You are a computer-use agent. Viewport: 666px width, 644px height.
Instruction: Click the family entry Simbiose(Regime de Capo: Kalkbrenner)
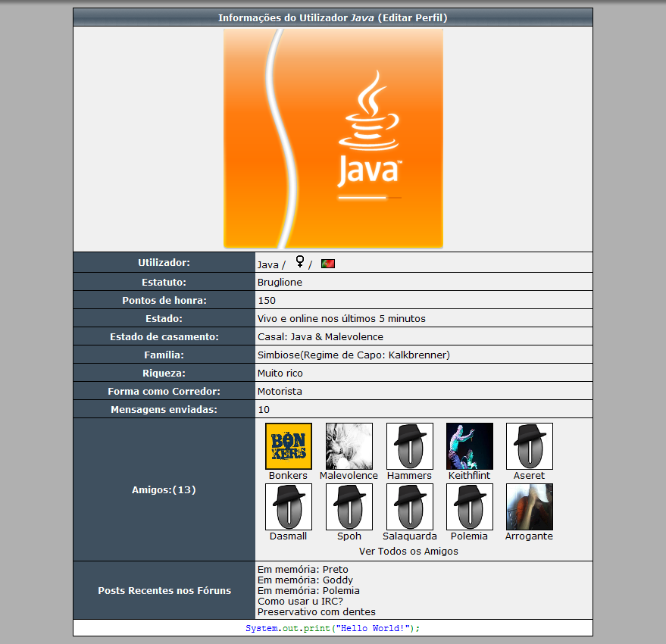[354, 355]
